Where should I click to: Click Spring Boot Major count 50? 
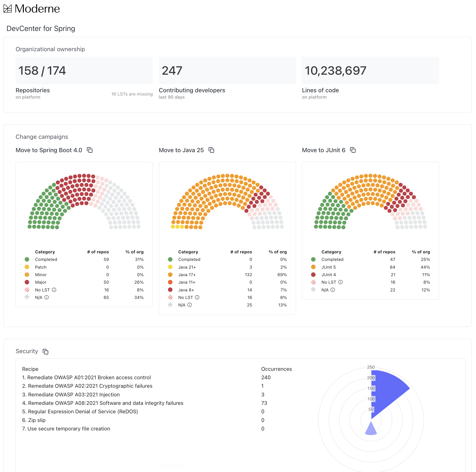click(x=106, y=282)
